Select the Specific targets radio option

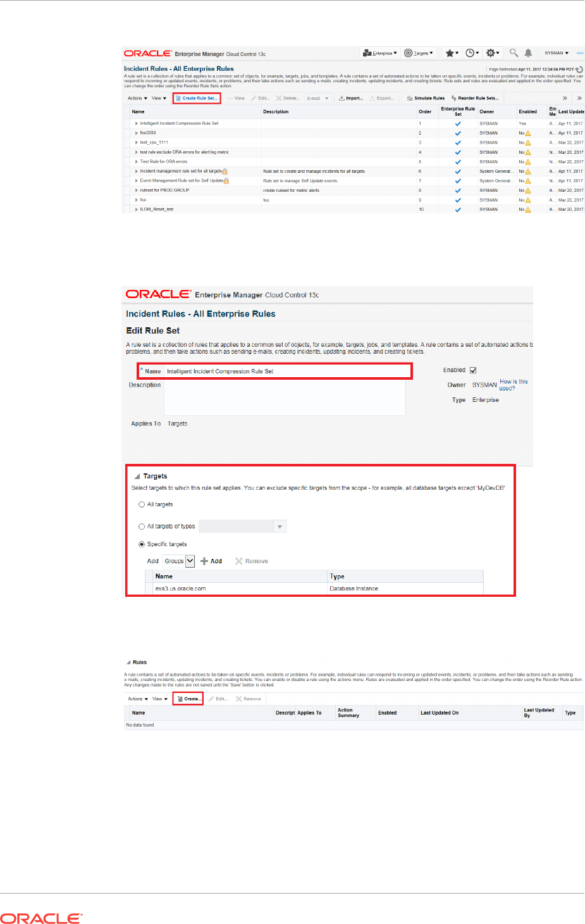click(142, 544)
